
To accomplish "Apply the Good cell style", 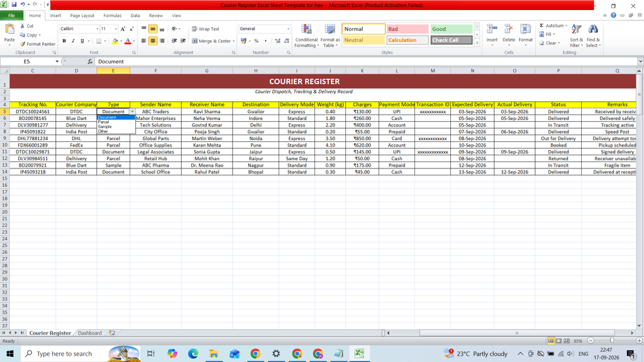I will pos(452,29).
